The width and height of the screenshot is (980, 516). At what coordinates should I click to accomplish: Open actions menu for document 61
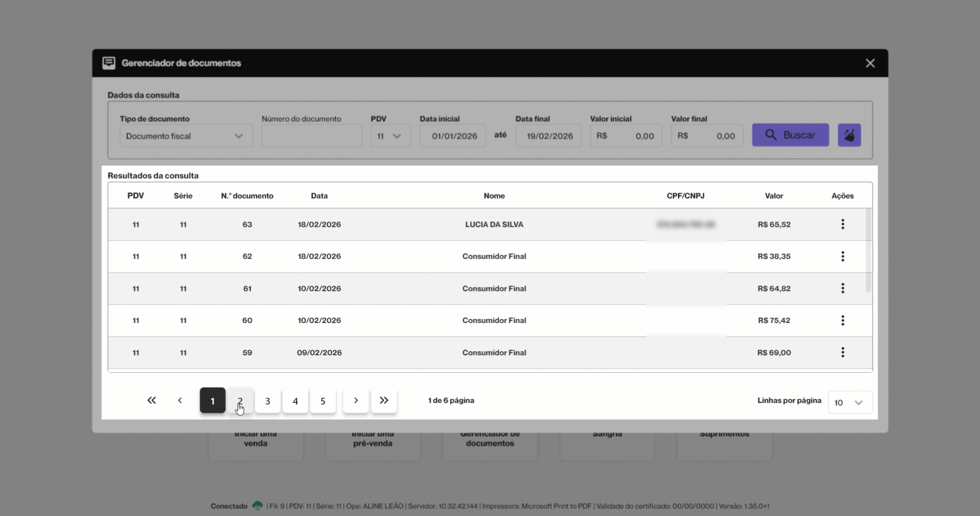point(842,289)
